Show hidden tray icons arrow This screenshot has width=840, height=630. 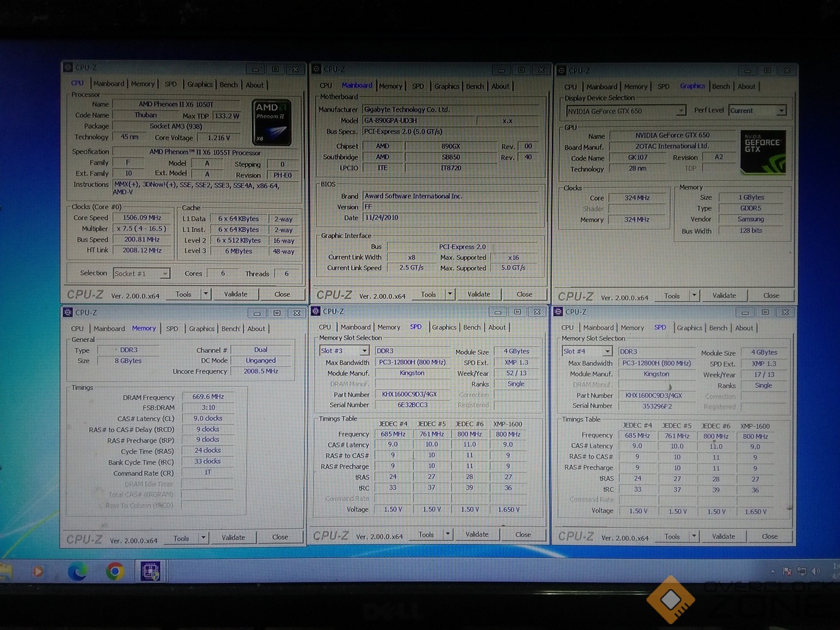pos(773,571)
